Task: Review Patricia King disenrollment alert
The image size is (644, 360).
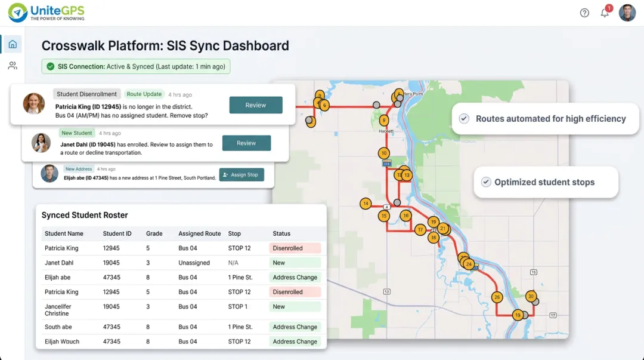Action: pos(256,105)
